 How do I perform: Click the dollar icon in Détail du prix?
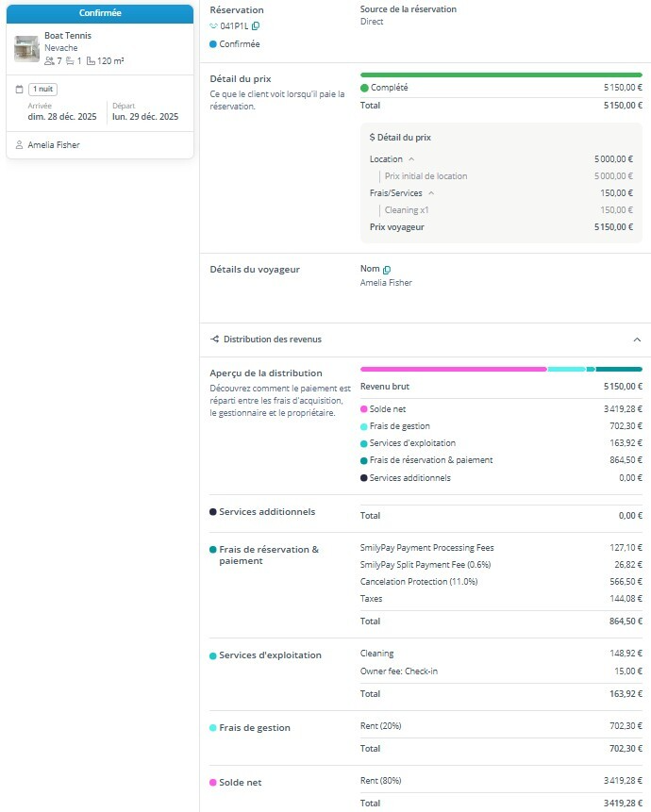click(x=373, y=138)
